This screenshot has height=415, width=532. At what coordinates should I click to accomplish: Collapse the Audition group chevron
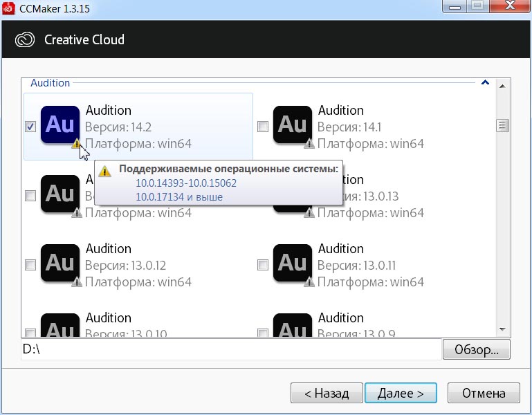485,82
